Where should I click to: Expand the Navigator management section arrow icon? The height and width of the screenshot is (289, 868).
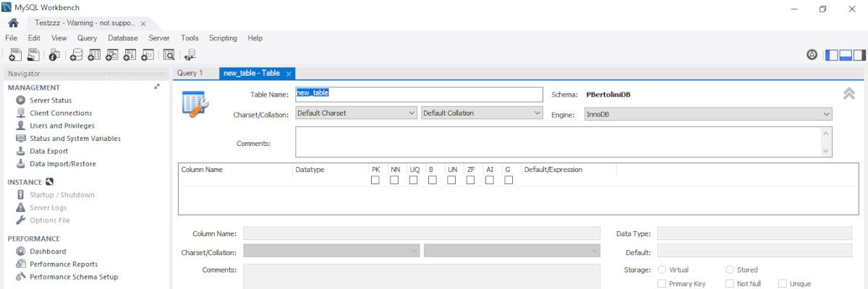tap(157, 87)
